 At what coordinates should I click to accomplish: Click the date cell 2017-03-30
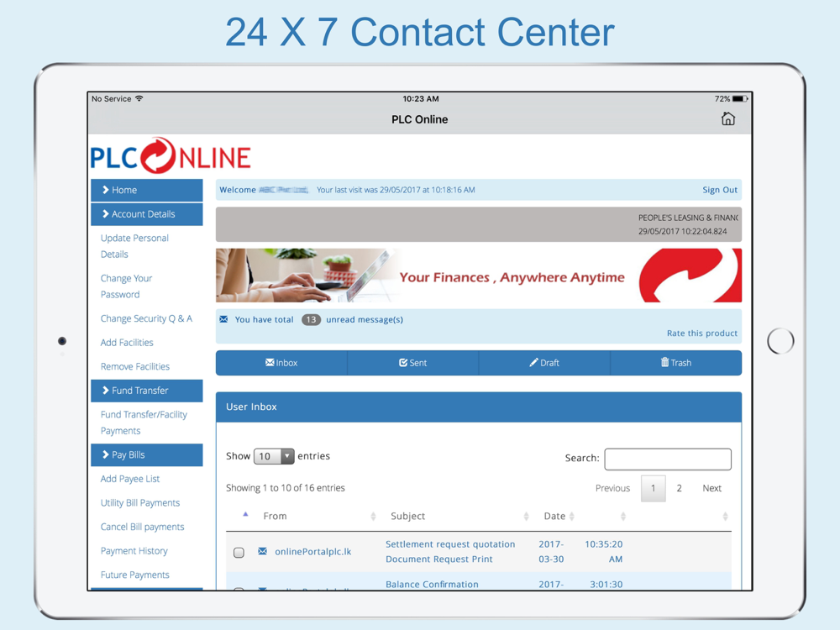[x=551, y=551]
